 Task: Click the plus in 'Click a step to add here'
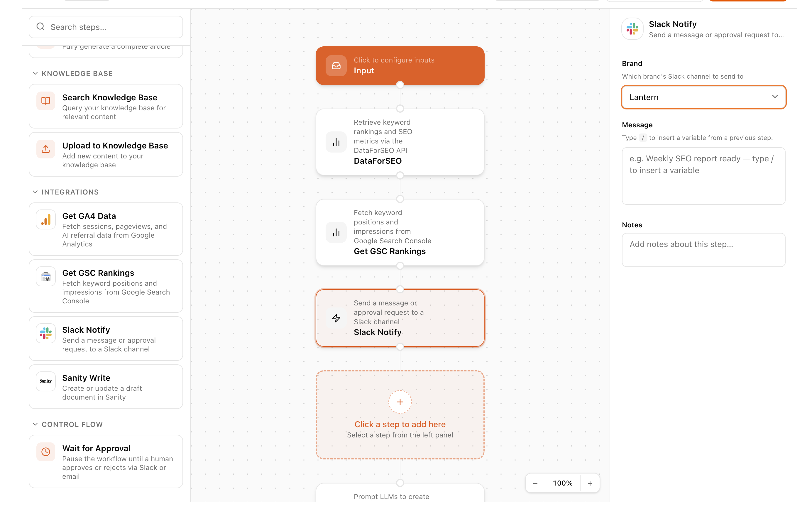(400, 402)
